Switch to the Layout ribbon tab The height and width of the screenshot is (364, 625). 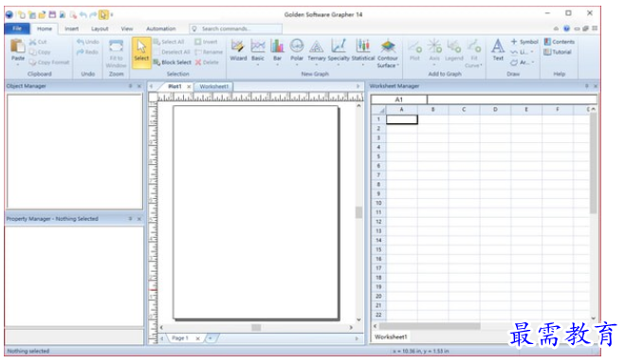pos(100,28)
